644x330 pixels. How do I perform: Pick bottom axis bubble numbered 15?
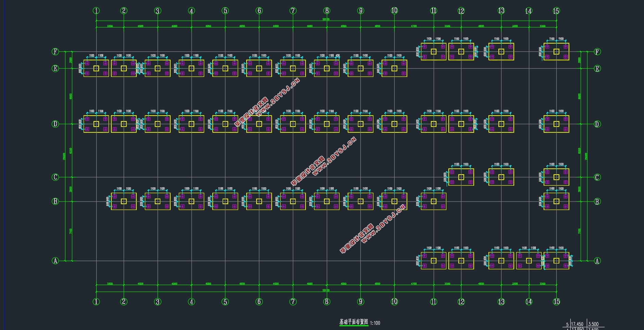[556, 302]
